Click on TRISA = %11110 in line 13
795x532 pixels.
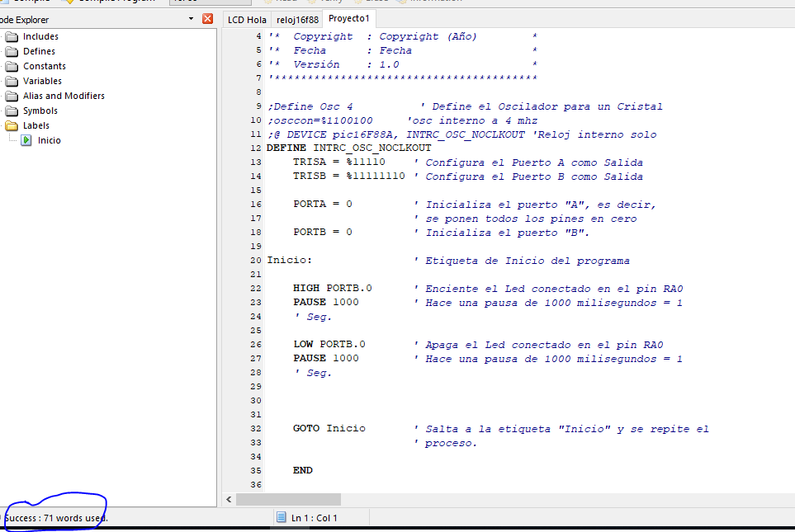pyautogui.click(x=338, y=162)
